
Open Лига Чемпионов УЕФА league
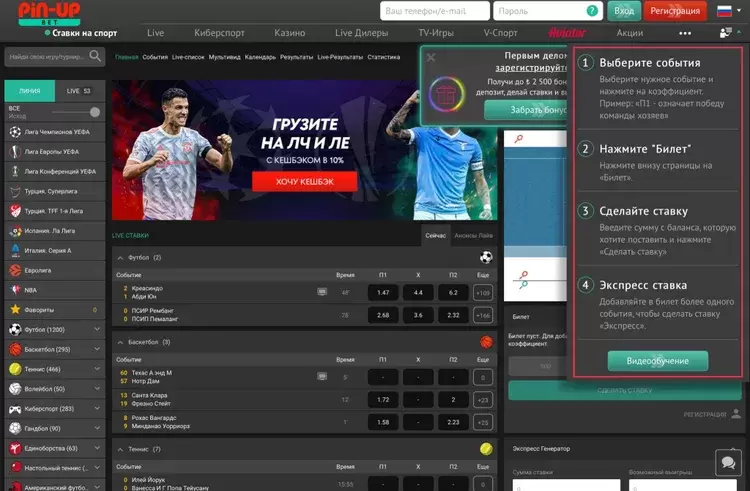point(55,132)
